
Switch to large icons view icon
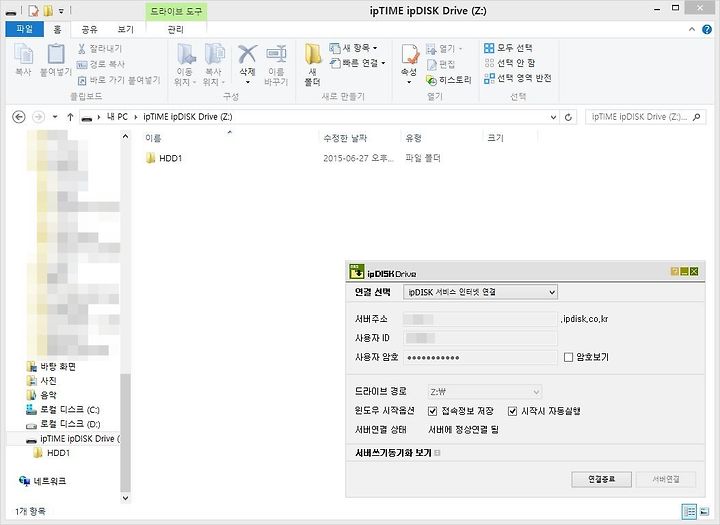coord(704,511)
